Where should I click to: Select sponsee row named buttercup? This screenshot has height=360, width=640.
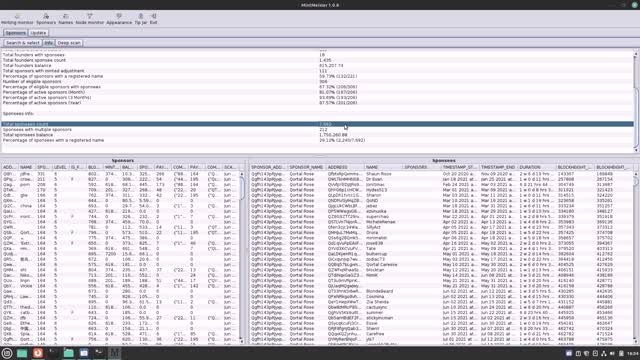pyautogui.click(x=441, y=254)
